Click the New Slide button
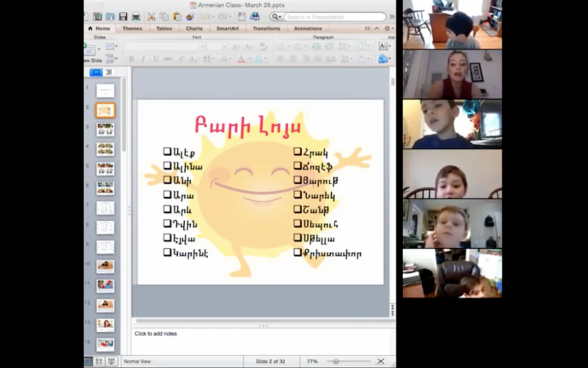Image resolution: width=588 pixels, height=368 pixels. (x=90, y=52)
